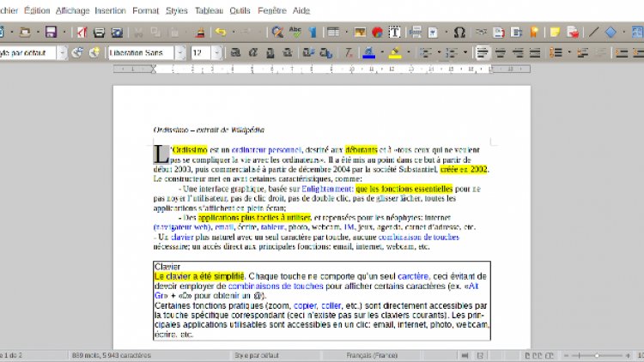Viewport: 644px width, 362px height.
Task: Toggle align left paragraph button
Action: click(483, 52)
